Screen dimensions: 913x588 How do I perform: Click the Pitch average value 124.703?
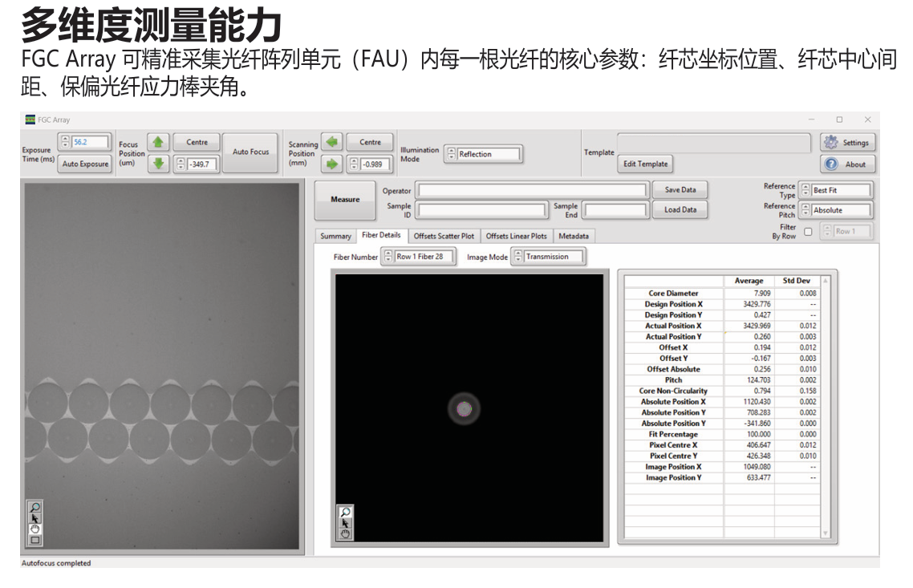coord(759,380)
